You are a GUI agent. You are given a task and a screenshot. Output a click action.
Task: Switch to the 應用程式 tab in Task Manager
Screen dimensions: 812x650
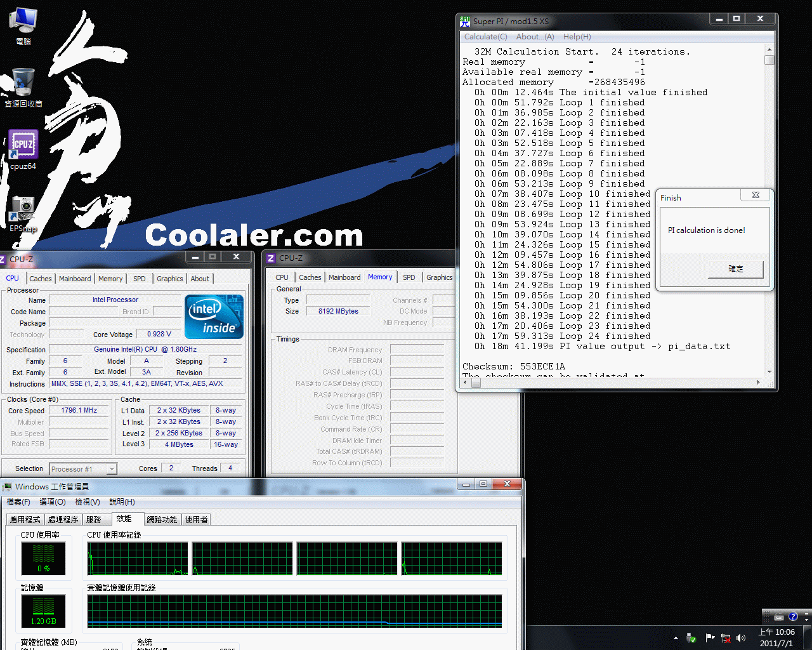[x=25, y=520]
